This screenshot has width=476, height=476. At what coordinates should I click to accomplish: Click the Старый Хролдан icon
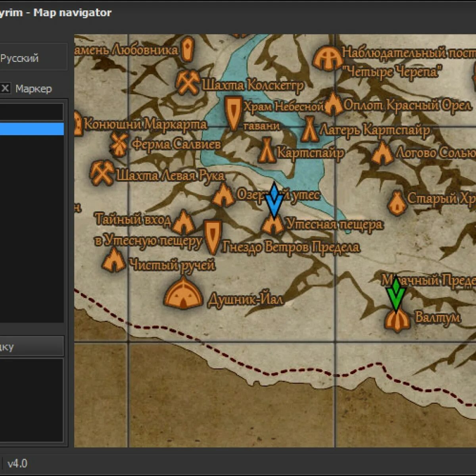[396, 203]
